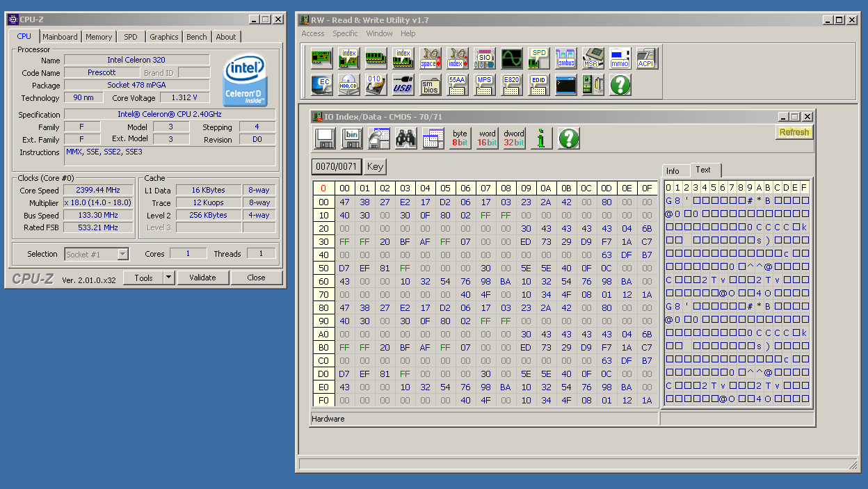Open the MPS table icon
Image resolution: width=868 pixels, height=489 pixels.
[484, 85]
